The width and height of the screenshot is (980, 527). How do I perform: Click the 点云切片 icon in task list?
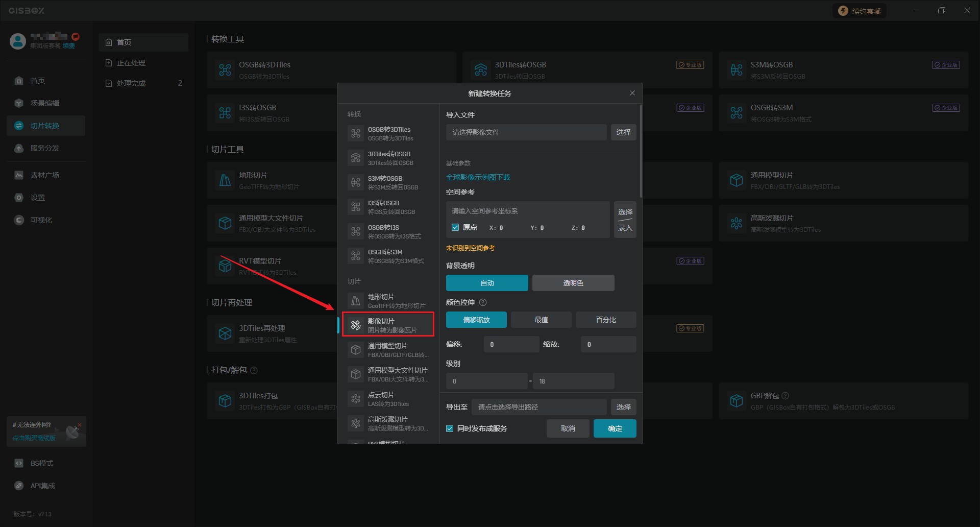point(356,399)
